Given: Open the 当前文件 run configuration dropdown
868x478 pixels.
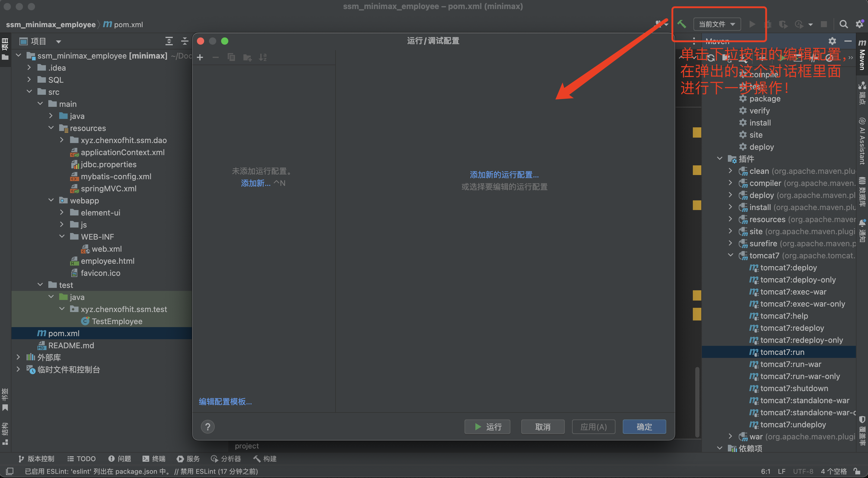Looking at the screenshot, I should click(x=717, y=24).
